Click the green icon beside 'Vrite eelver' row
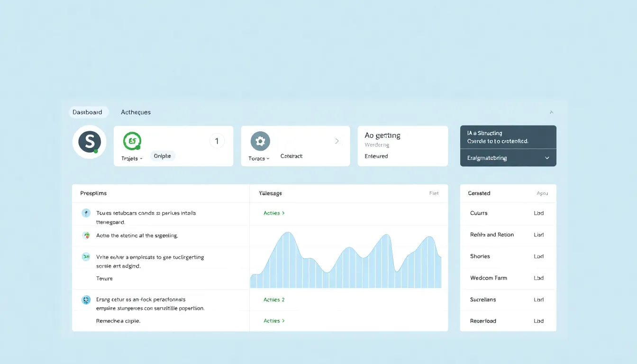This screenshot has height=364, width=637. tap(86, 257)
